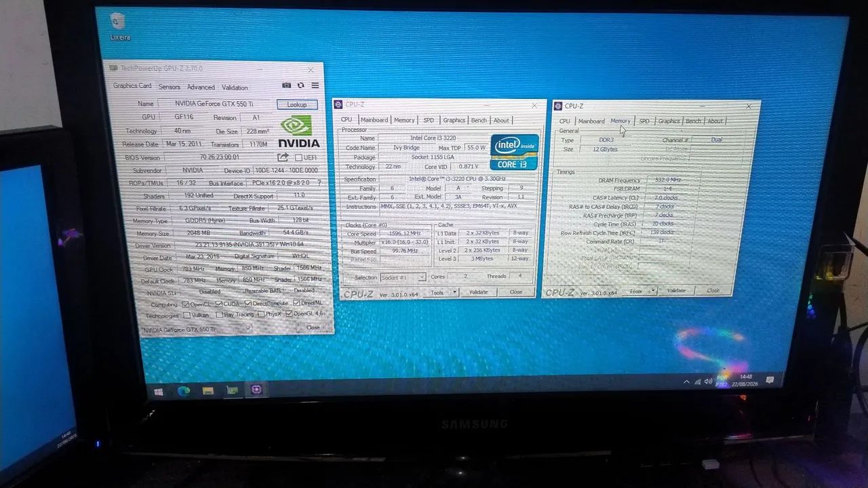
Task: Click the share BIOS export icon in GPU-Z
Action: (283, 157)
